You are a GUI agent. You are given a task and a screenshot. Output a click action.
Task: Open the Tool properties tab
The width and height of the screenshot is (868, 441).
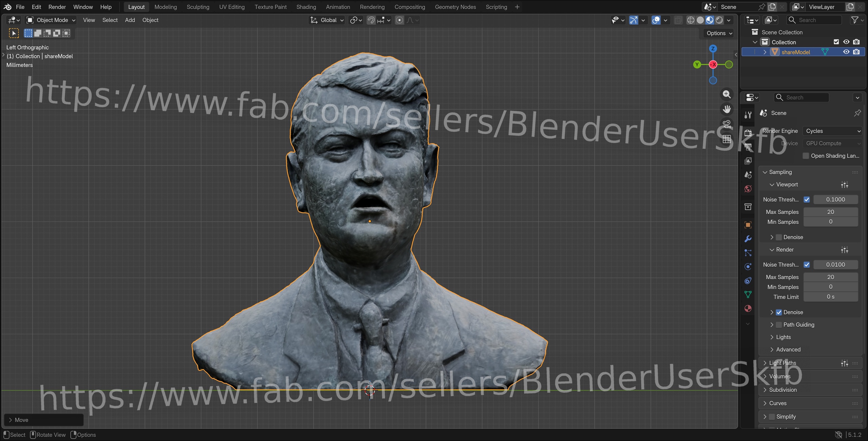pos(748,115)
